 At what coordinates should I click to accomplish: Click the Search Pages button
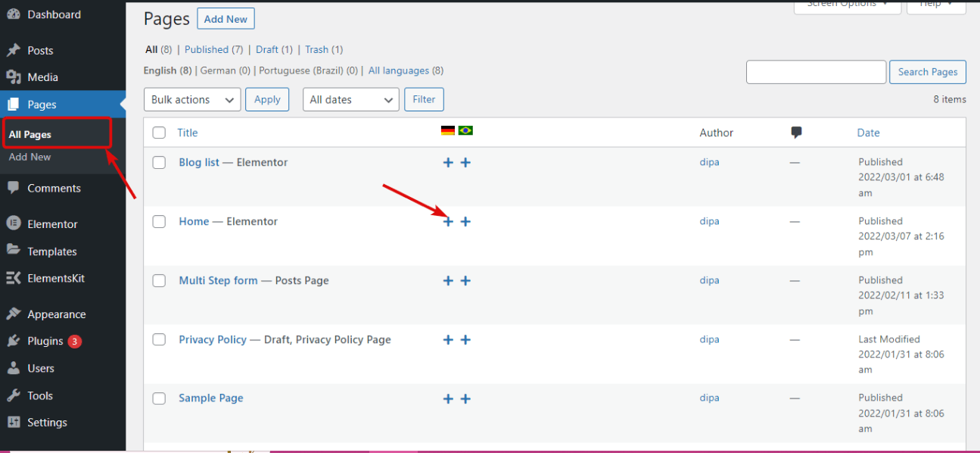point(928,72)
